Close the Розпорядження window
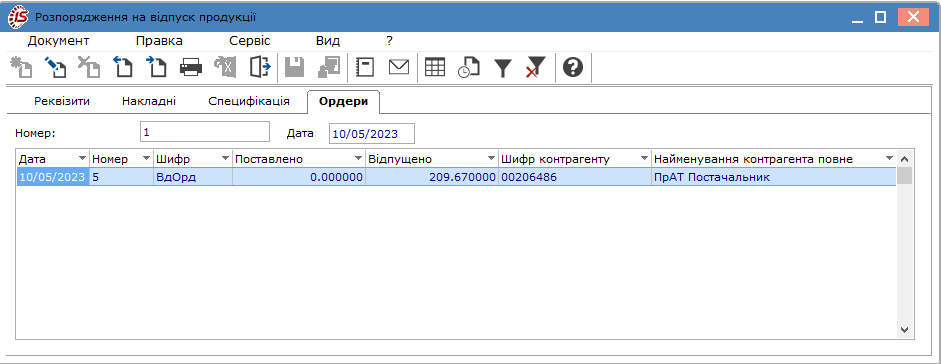The width and height of the screenshot is (941, 364). point(913,17)
